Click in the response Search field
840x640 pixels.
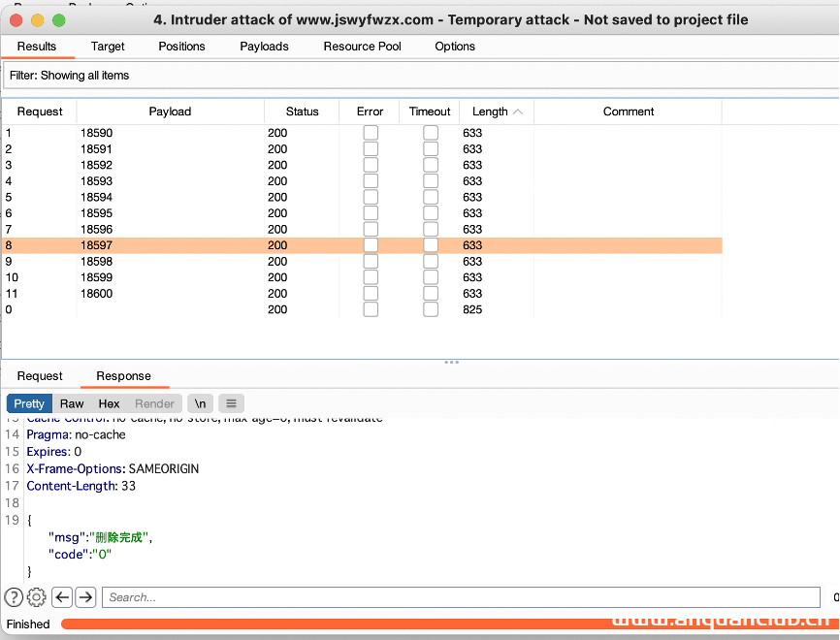click(x=461, y=596)
